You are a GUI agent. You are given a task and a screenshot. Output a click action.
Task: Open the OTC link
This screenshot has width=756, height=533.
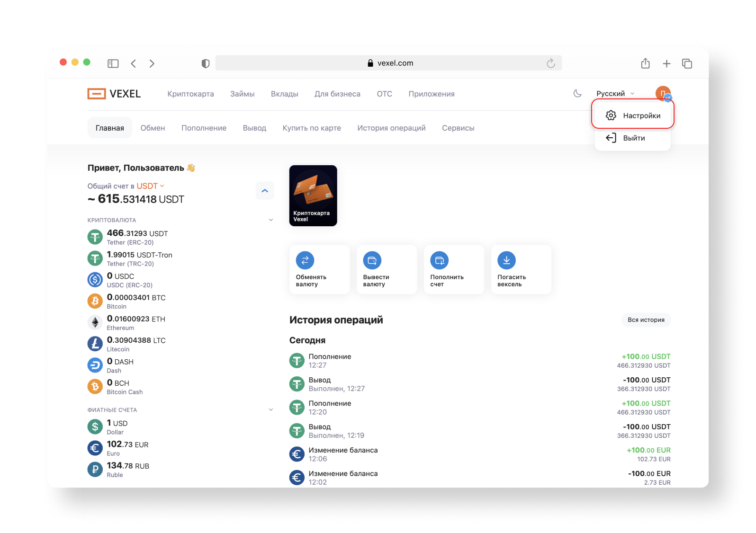[x=385, y=94]
